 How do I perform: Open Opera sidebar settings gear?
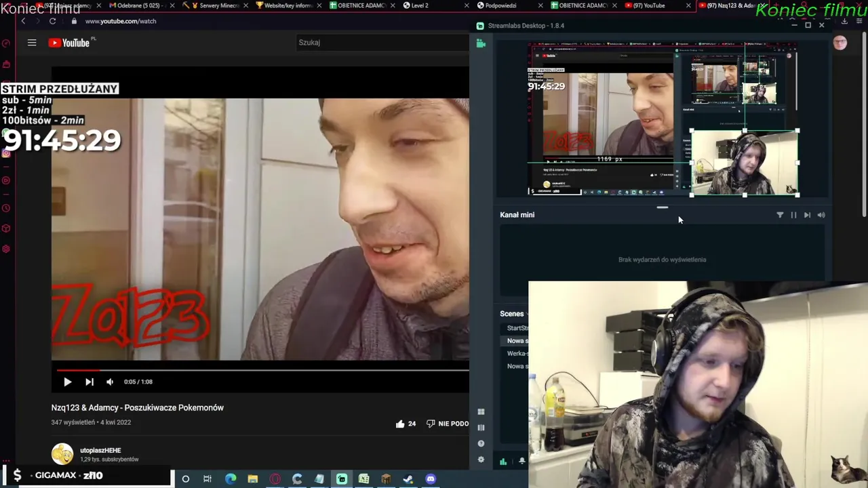pyautogui.click(x=6, y=249)
